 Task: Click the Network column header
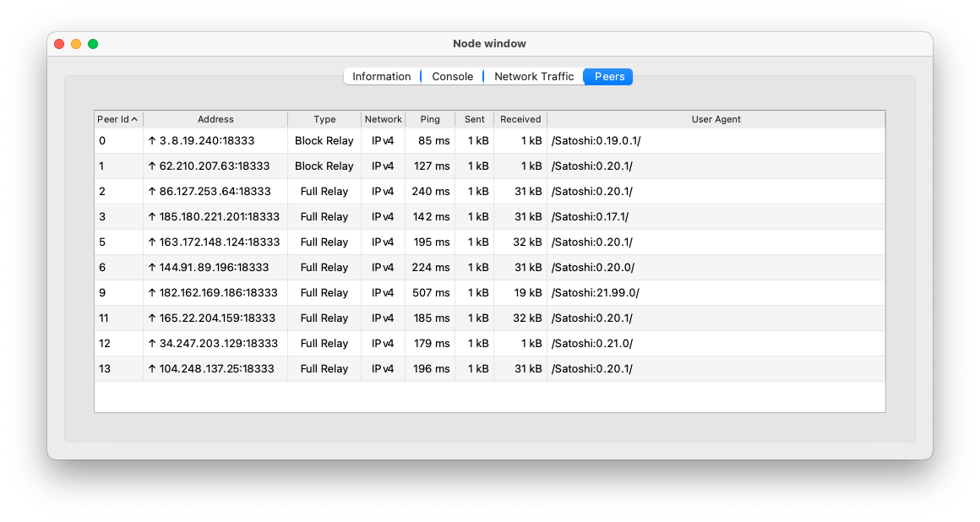(x=383, y=119)
